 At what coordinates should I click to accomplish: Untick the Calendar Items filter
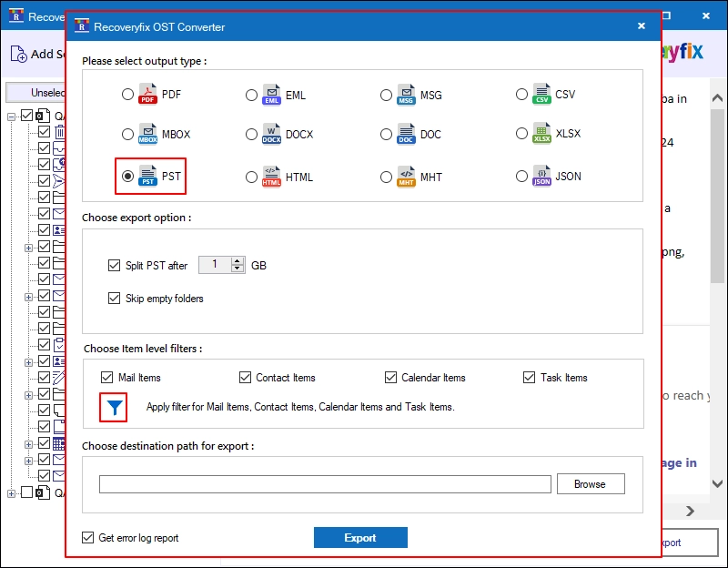[x=390, y=377]
